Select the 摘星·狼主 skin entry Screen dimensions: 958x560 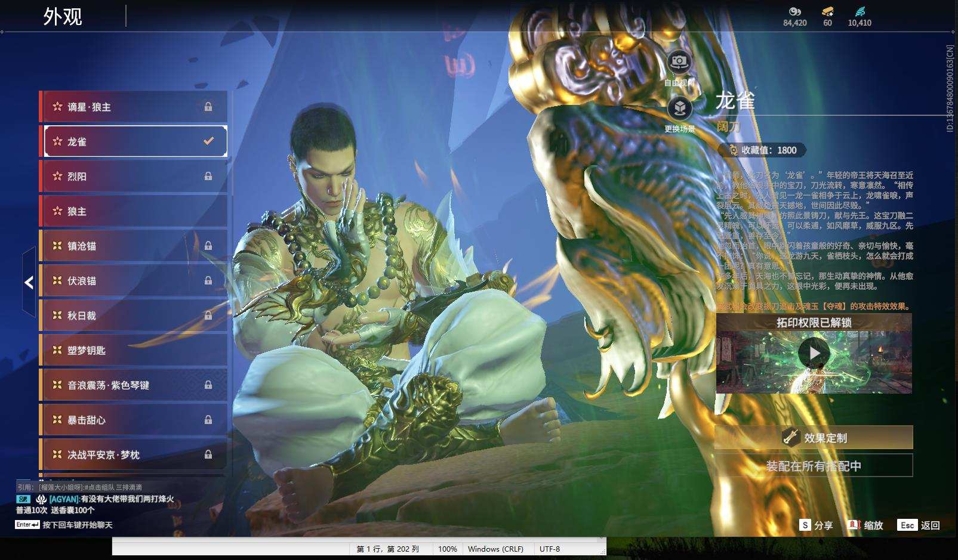133,107
